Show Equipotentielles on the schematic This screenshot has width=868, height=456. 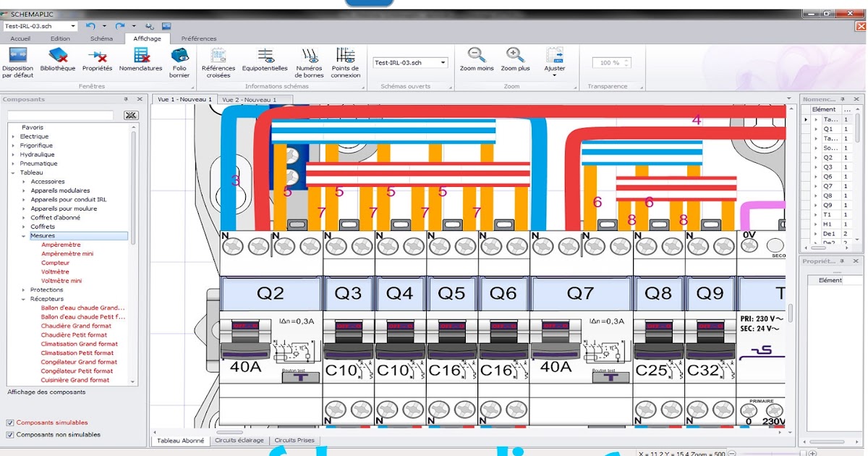tap(265, 62)
